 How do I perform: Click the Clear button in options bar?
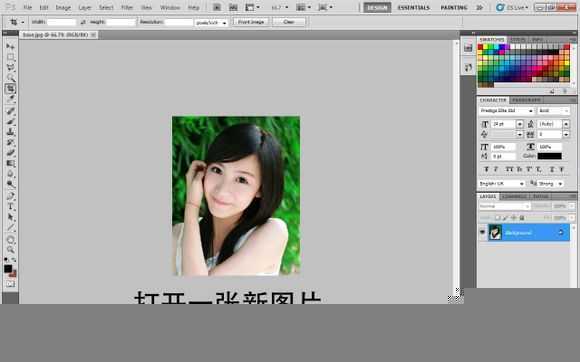(x=289, y=22)
